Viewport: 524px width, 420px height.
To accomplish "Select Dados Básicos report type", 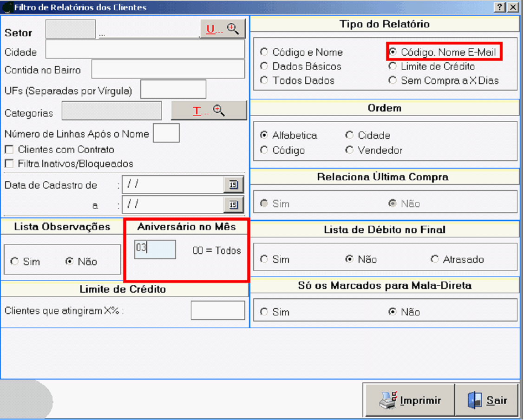I will click(264, 66).
